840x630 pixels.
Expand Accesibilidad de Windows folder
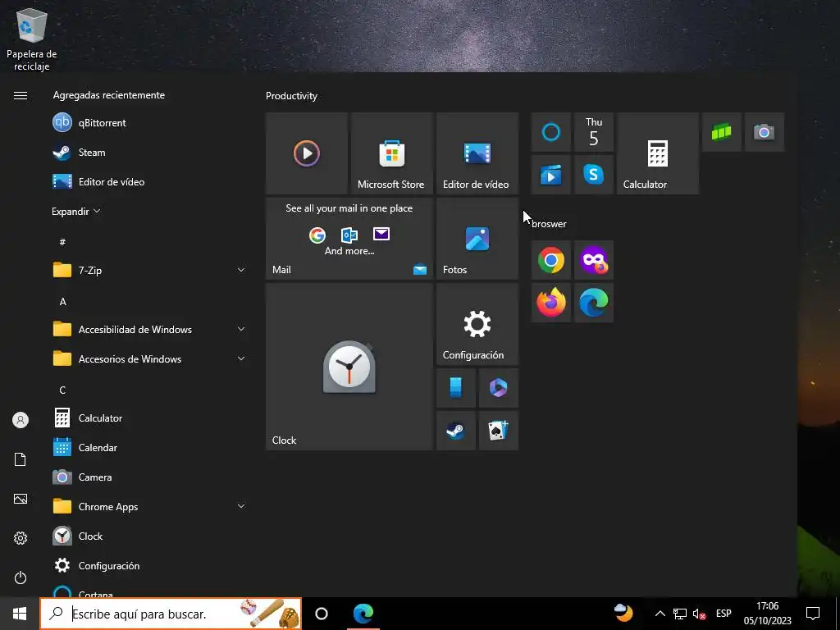[x=150, y=330]
